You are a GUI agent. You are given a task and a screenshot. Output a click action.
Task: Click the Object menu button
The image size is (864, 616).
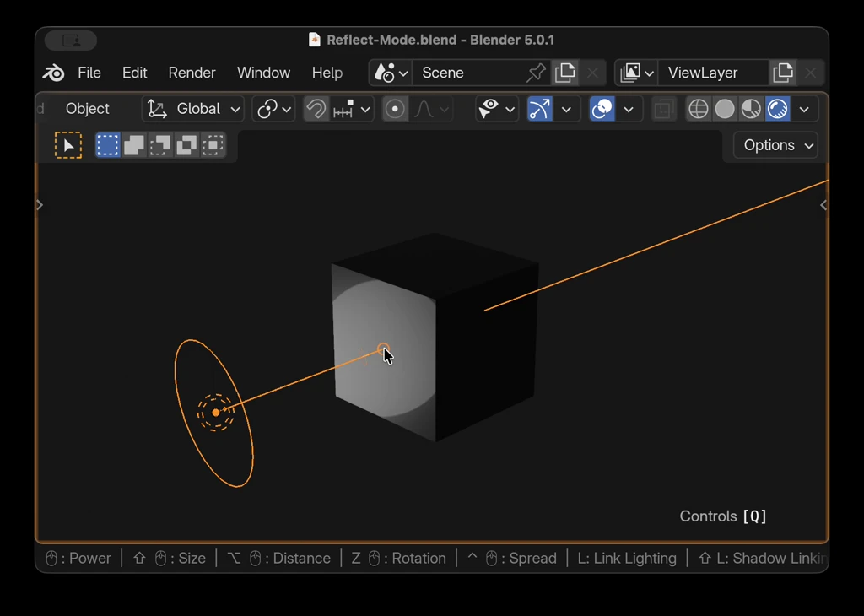[88, 109]
